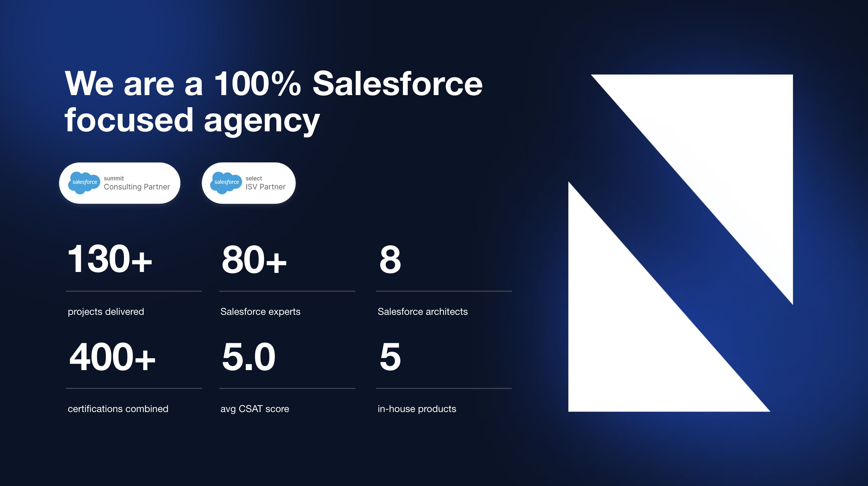The width and height of the screenshot is (868, 486).
Task: Click the Salesforce cloud logo in Consulting Partner badge
Action: (84, 182)
